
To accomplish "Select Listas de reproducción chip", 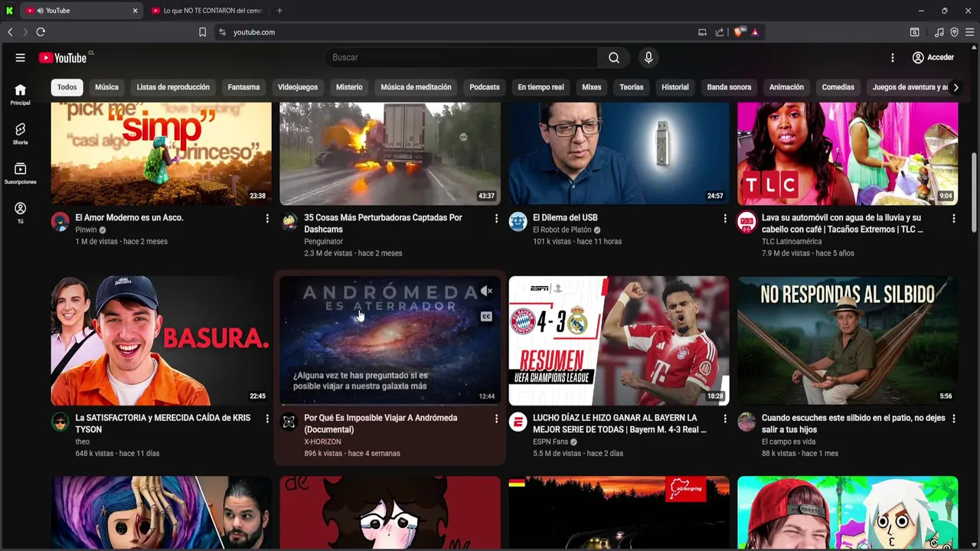I will coord(173,87).
